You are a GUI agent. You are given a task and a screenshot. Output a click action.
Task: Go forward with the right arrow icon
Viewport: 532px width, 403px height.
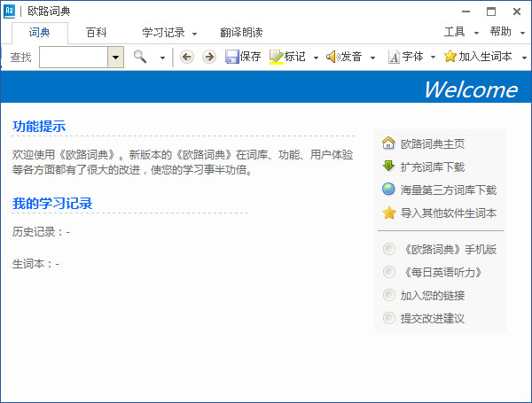[209, 57]
